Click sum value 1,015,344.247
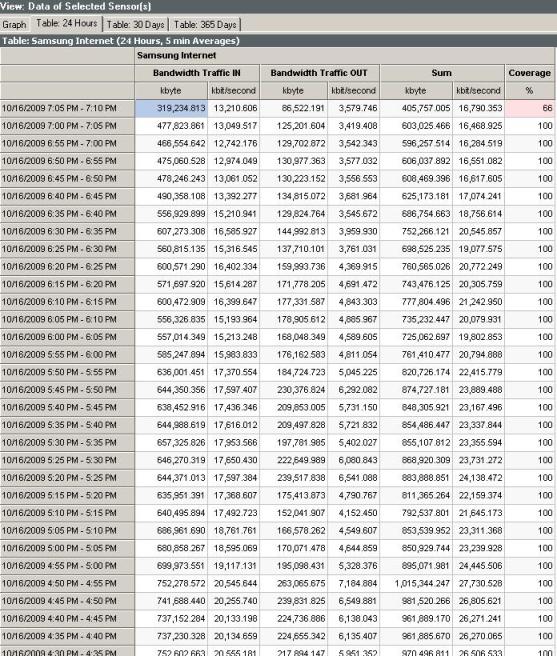The height and width of the screenshot is (656, 557). click(x=423, y=583)
